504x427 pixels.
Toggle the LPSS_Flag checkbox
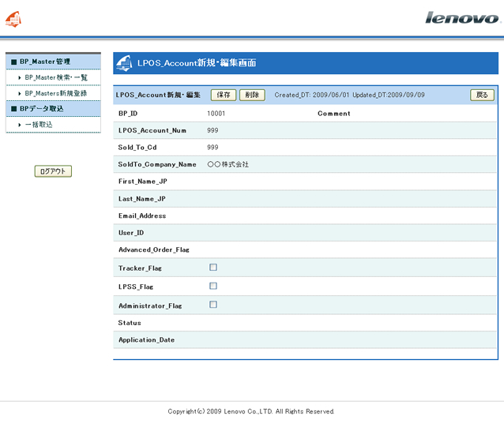(x=213, y=286)
